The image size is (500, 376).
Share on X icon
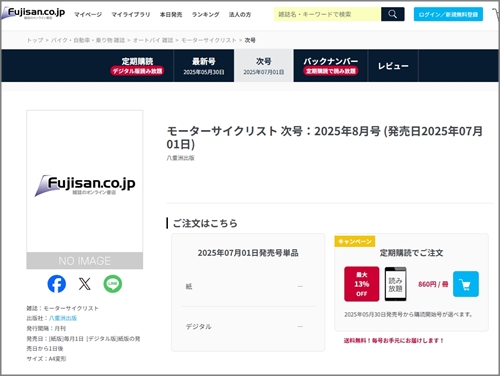(85, 284)
